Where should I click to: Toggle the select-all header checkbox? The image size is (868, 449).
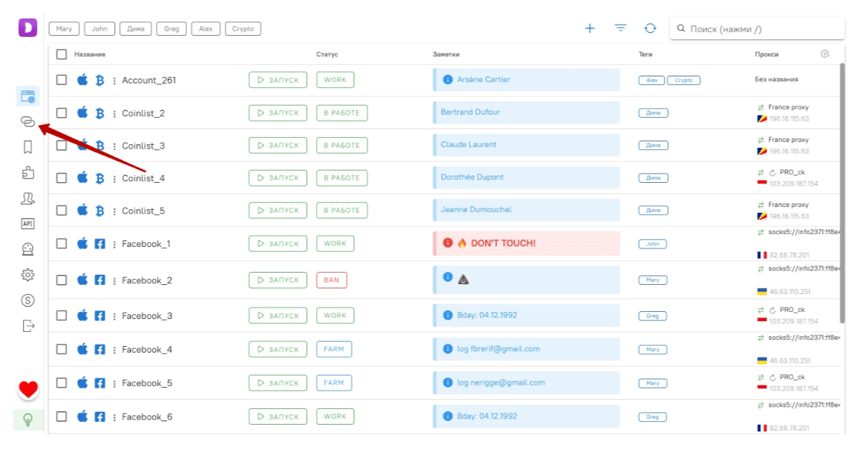61,54
